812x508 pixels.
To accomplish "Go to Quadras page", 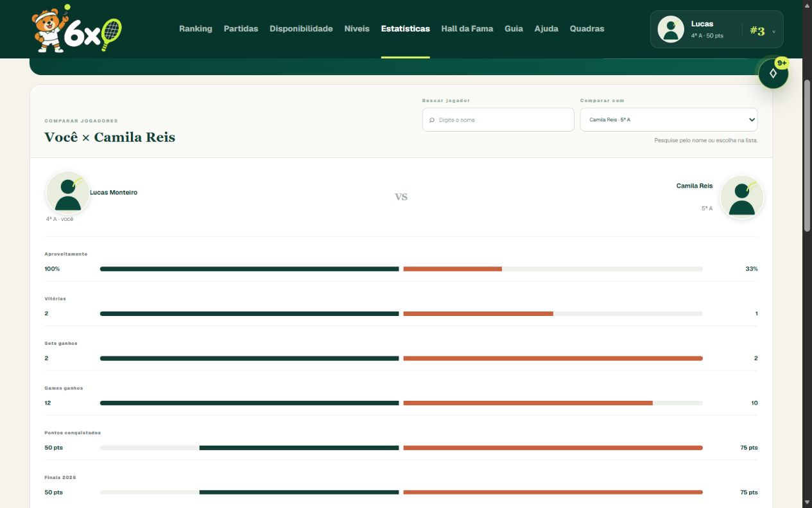I will pyautogui.click(x=587, y=29).
